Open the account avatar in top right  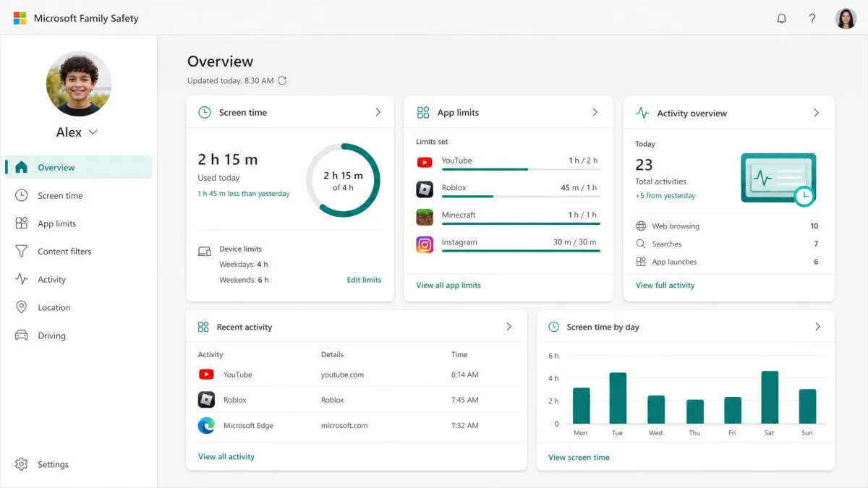[x=846, y=19]
